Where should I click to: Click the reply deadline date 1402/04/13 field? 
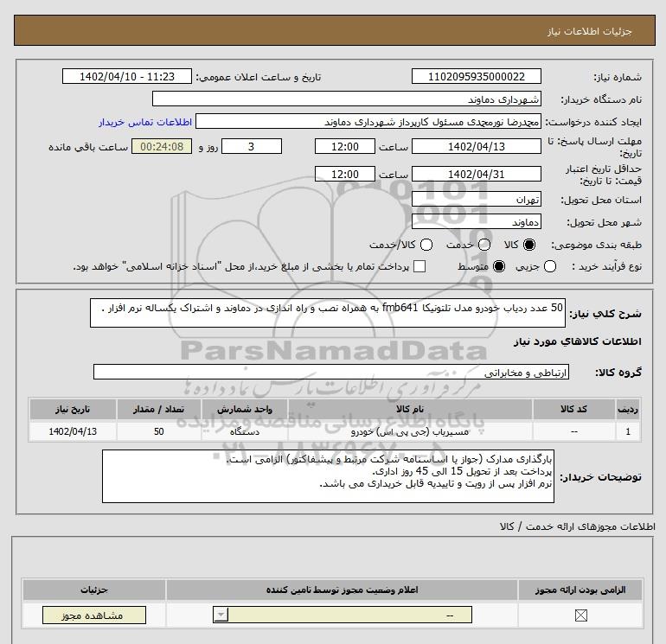[x=476, y=146]
